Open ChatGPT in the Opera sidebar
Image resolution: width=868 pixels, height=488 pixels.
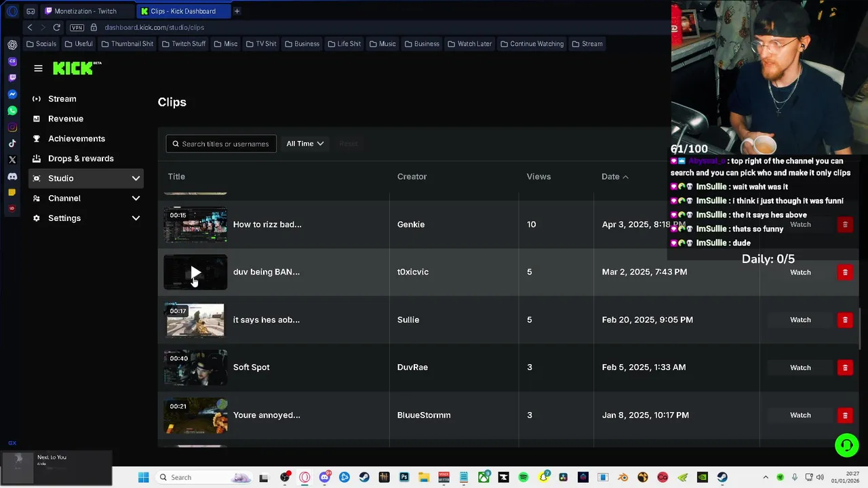point(12,45)
